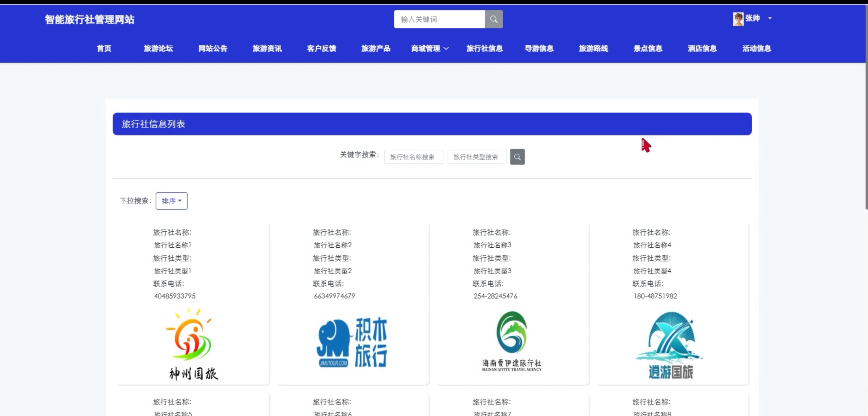Click the page vertical scrollbar
Viewport: 868px width, 416px height.
866,108
